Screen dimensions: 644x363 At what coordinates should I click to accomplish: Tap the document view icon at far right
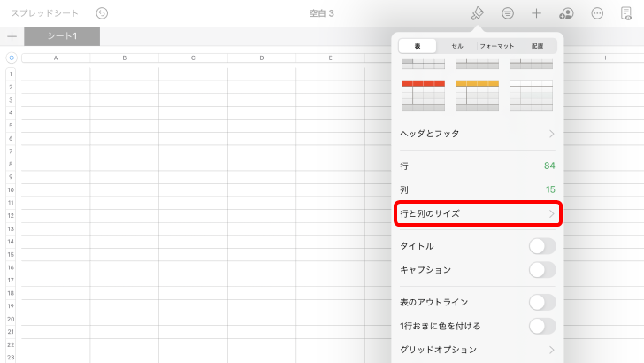click(626, 13)
